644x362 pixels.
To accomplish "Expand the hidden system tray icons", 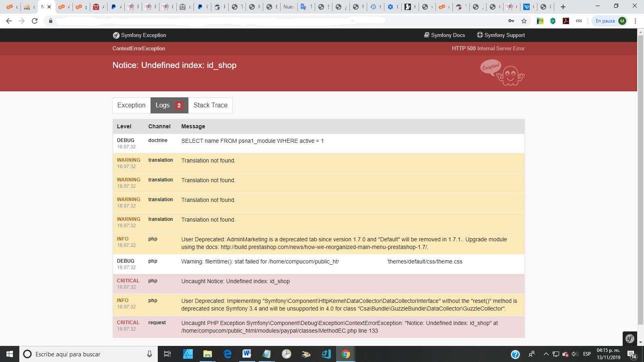I will tap(546, 354).
